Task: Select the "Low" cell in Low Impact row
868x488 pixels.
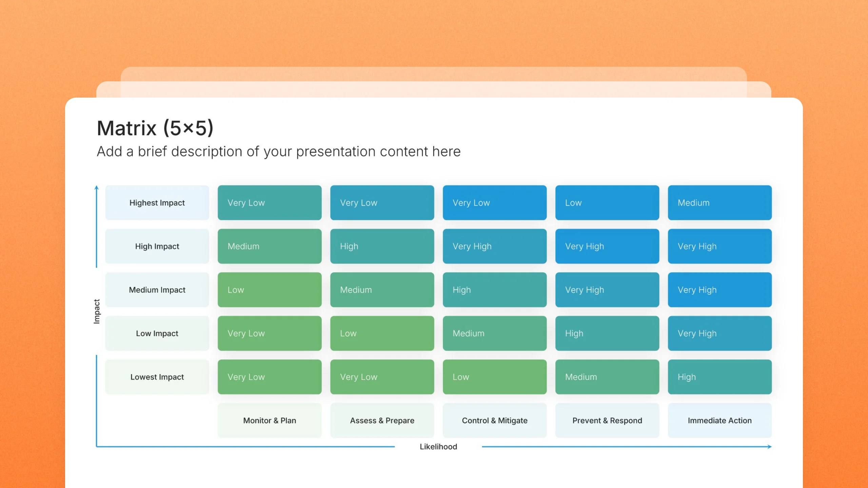Action: click(382, 333)
